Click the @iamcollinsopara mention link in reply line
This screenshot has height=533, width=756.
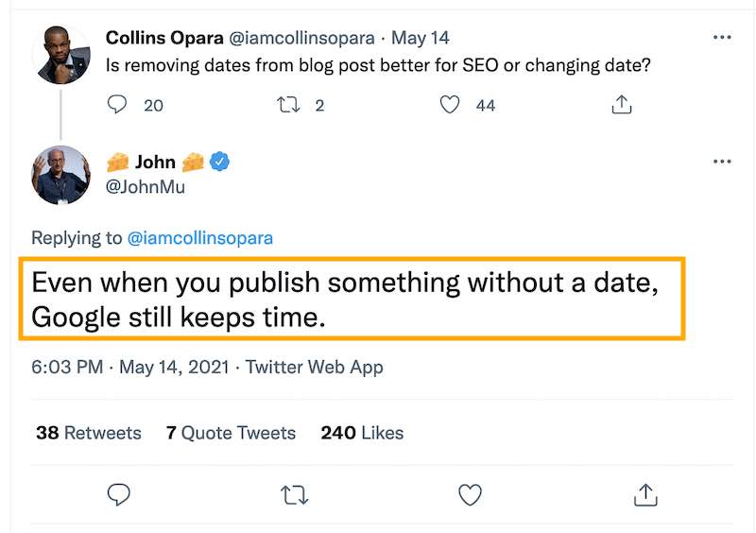tap(199, 238)
